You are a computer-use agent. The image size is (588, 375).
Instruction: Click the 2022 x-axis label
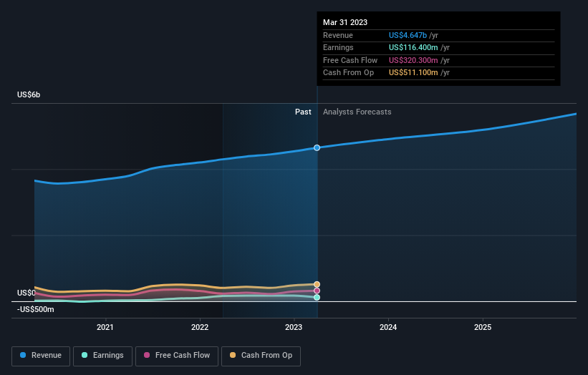(x=200, y=327)
